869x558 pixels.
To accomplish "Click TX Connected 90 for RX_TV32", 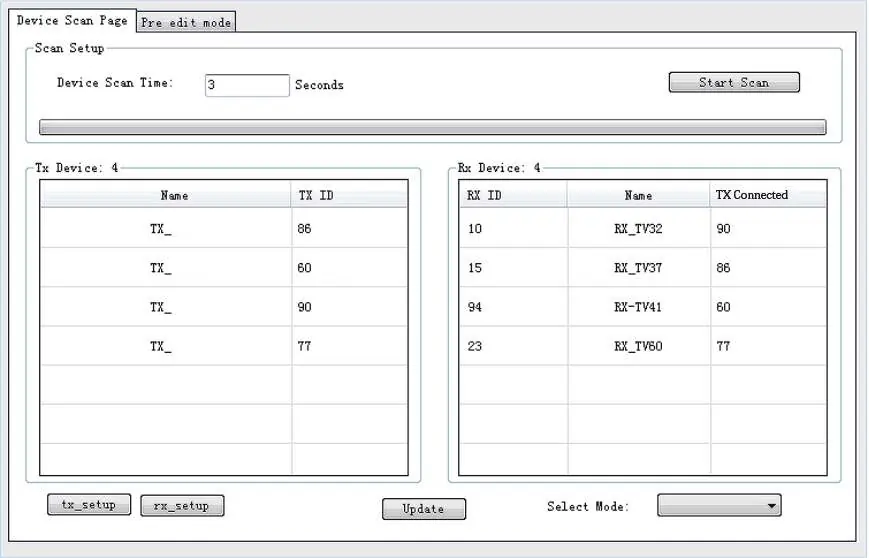I will (768, 228).
